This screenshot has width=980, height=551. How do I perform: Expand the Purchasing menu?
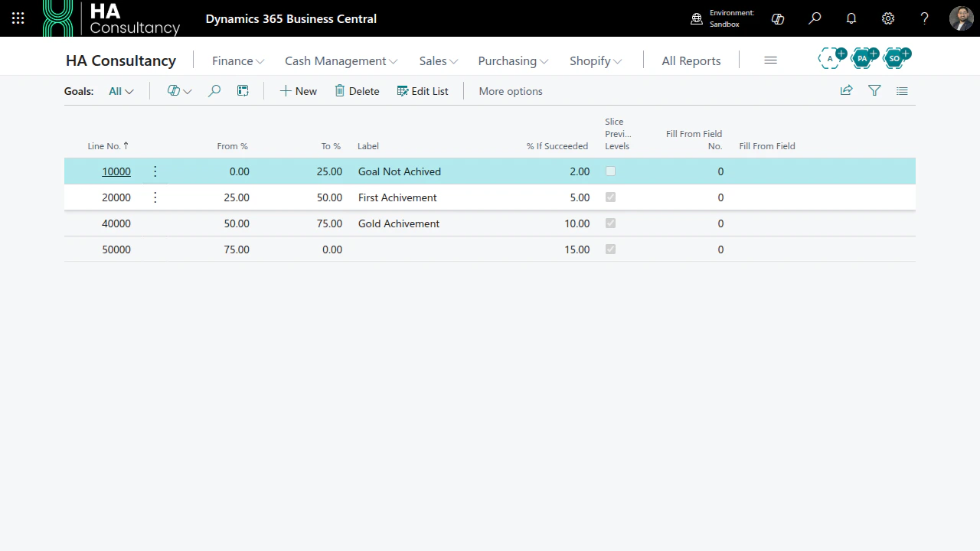pyautogui.click(x=513, y=60)
